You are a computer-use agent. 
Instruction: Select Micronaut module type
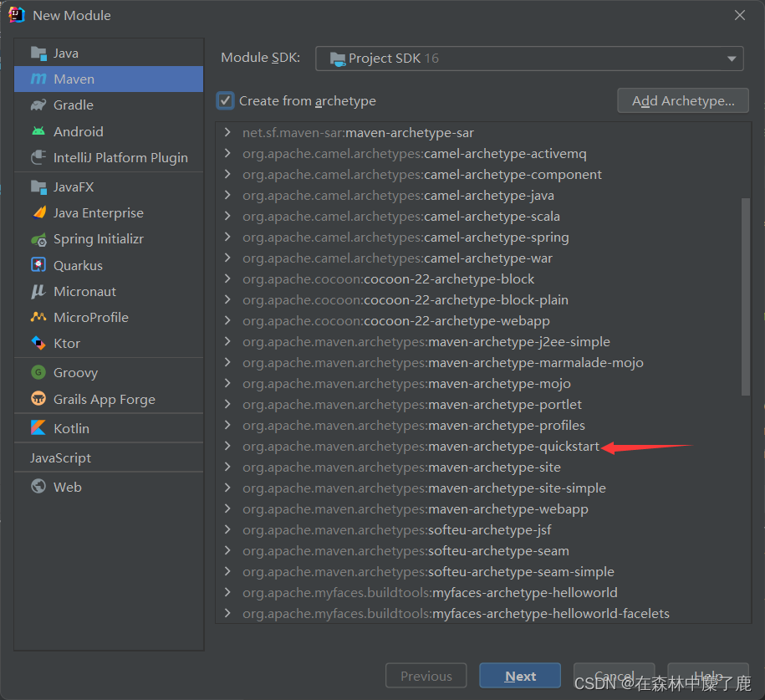point(109,291)
